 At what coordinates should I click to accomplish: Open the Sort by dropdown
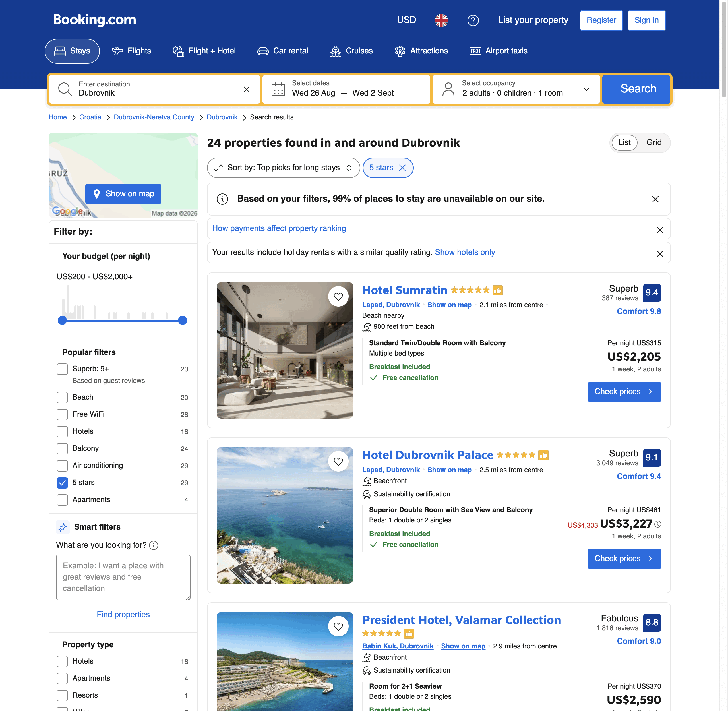(x=283, y=168)
